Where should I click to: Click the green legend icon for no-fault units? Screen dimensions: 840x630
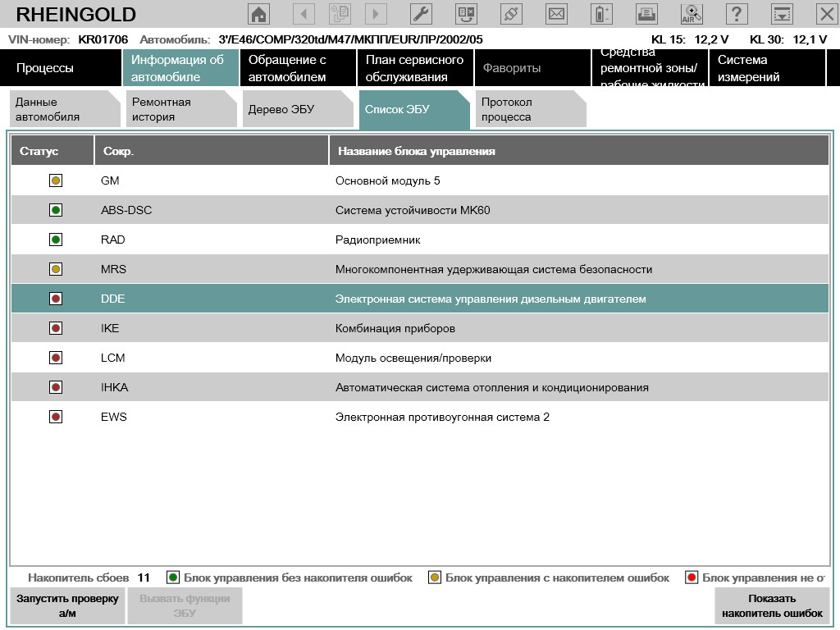pos(173,577)
